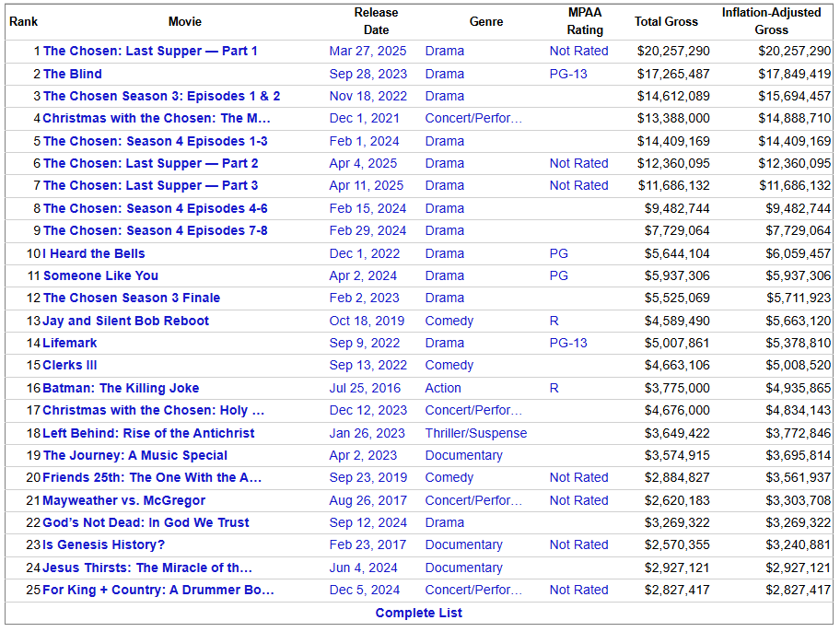Viewport: 840px width, 632px height.
Task: Open God's Not Dead: In God We Trust
Action: click(x=146, y=522)
